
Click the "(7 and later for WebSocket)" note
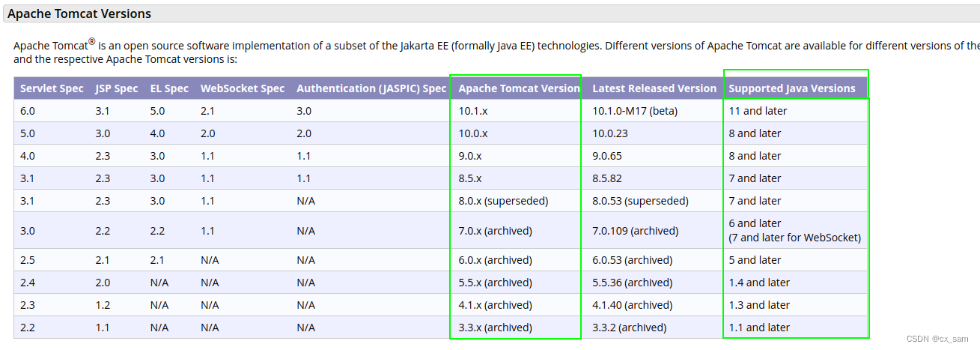[795, 238]
